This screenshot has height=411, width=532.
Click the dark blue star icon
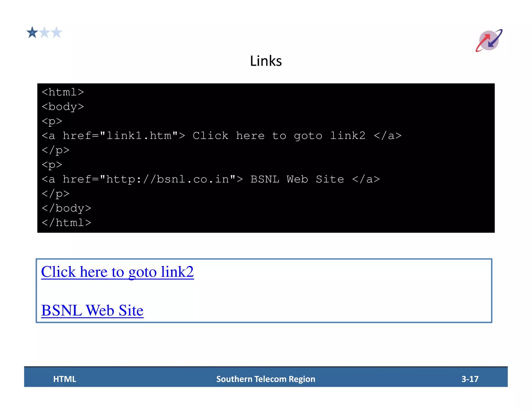[32, 32]
